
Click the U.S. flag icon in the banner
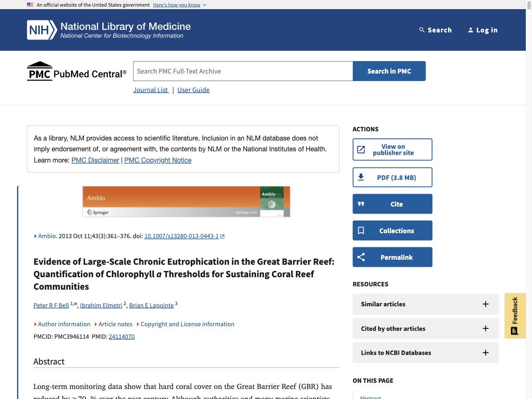coord(30,5)
